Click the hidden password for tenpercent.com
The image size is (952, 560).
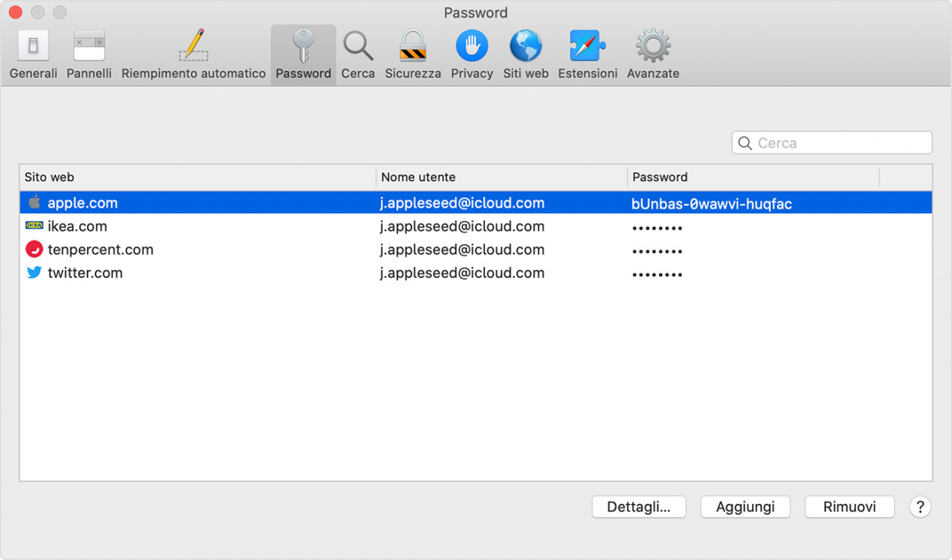tap(657, 251)
